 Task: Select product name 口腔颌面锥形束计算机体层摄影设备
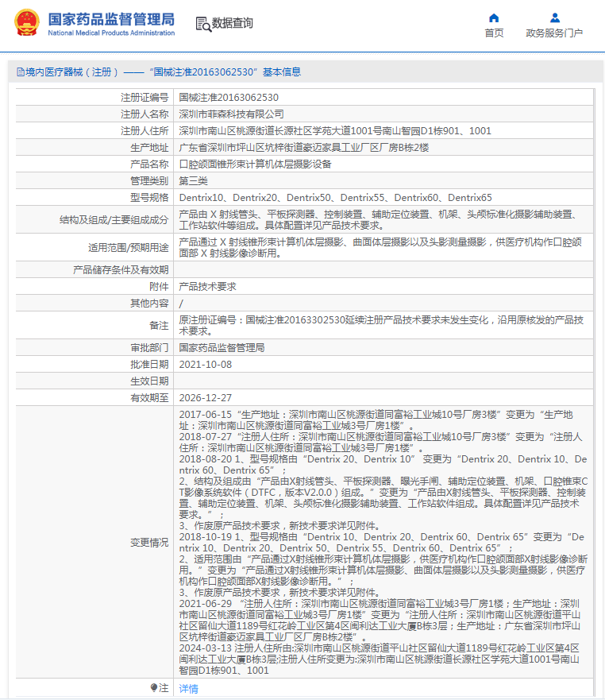255,164
